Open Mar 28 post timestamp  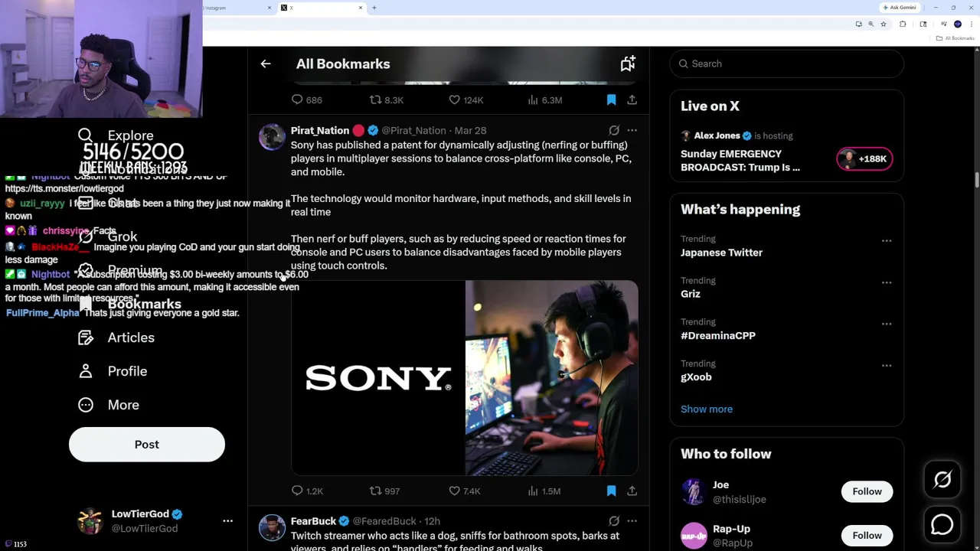[470, 131]
